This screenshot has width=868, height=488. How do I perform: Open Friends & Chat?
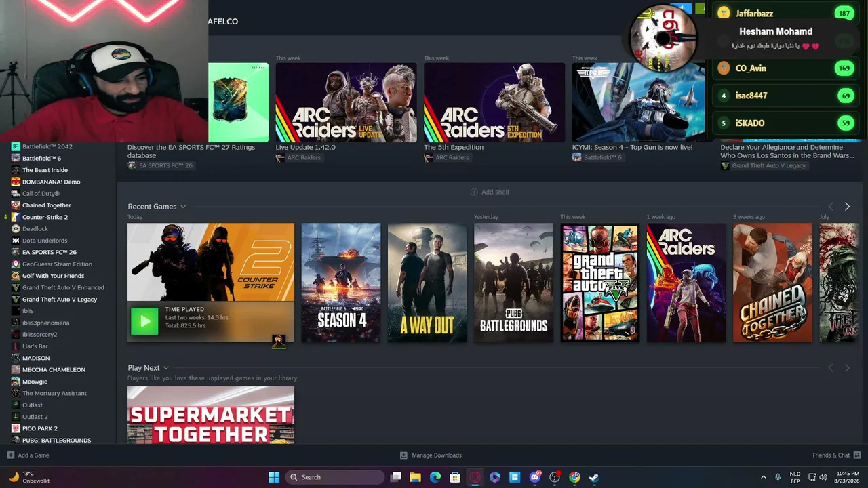click(x=831, y=455)
